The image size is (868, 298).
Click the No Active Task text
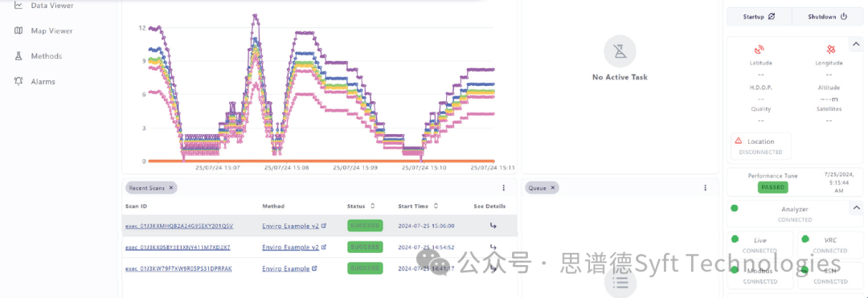point(620,77)
